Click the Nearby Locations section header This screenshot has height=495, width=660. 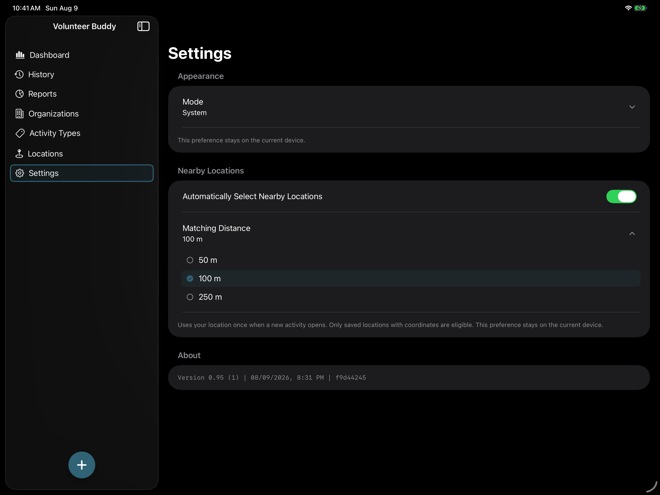tap(210, 170)
